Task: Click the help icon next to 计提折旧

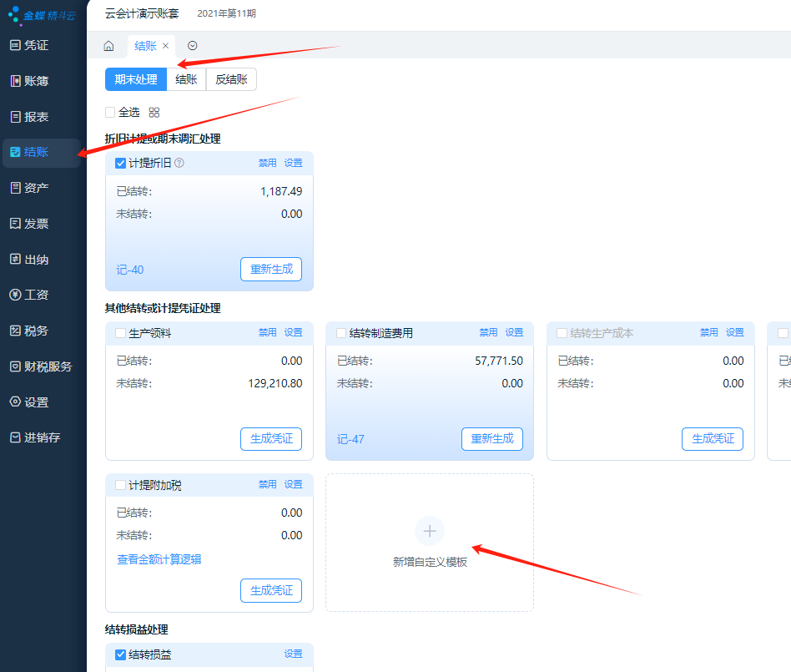Action: pyautogui.click(x=179, y=164)
